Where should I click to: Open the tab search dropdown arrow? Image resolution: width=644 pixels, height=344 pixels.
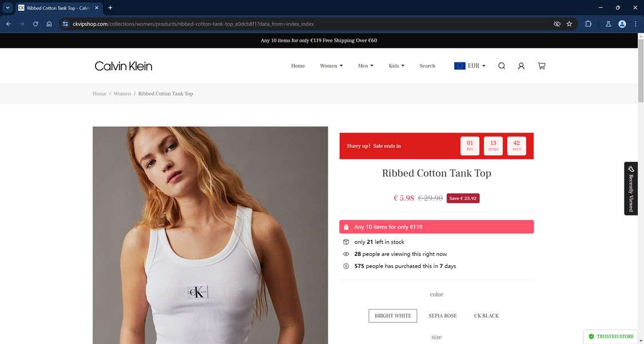7,8
